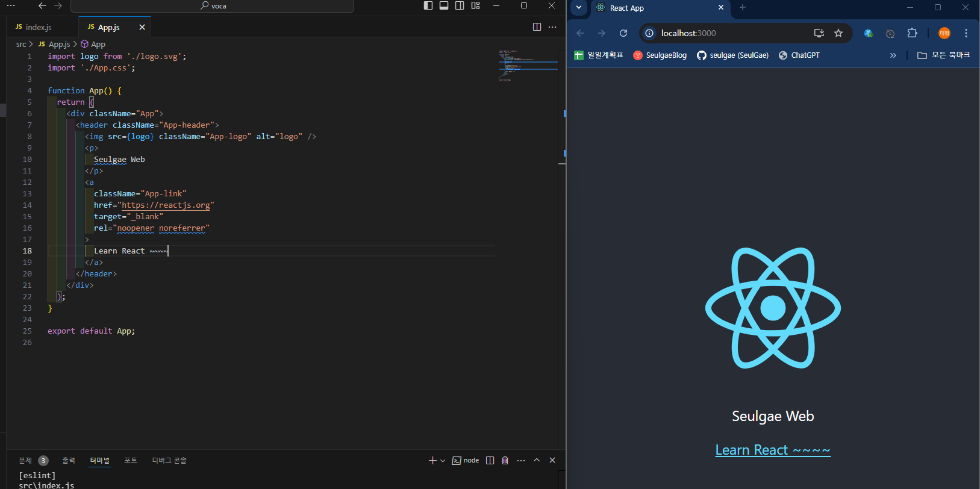Close the App.js editor tab
This screenshot has width=980, height=489.
[142, 27]
